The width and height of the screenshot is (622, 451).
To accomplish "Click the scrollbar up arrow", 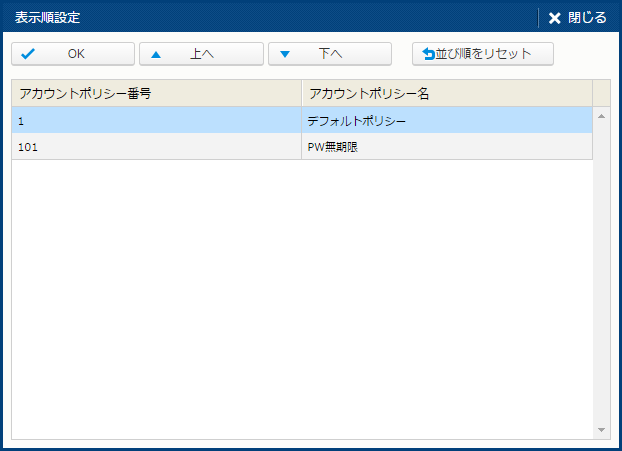I will point(601,116).
